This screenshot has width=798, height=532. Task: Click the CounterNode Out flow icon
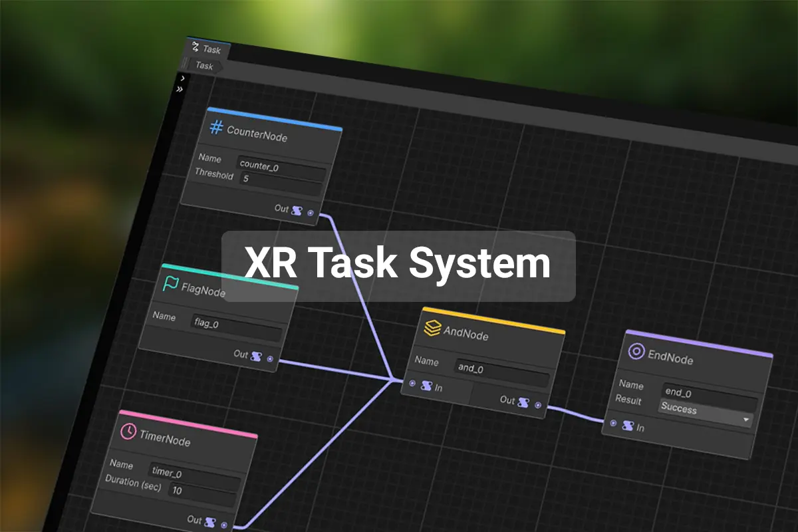297,210
